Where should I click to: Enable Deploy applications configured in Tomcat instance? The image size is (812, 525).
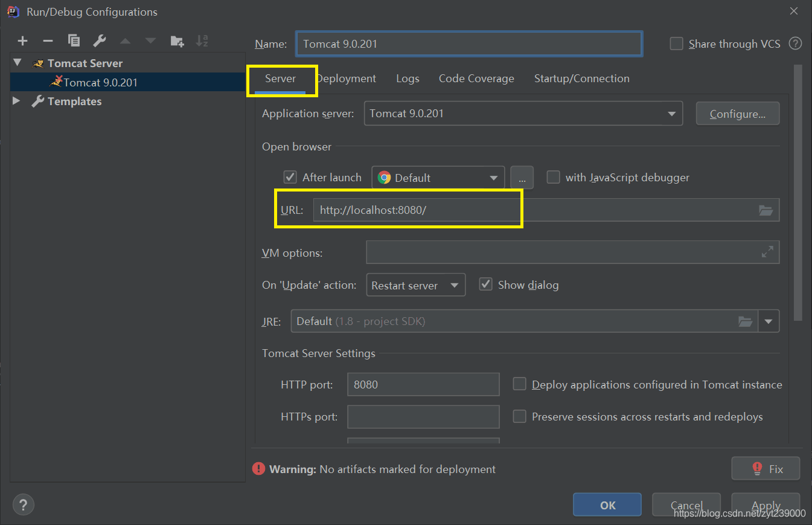pos(519,384)
